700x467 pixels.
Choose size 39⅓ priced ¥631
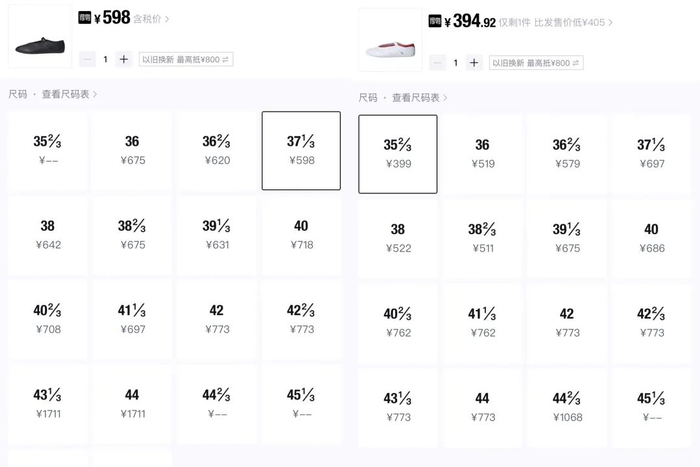[x=217, y=235]
